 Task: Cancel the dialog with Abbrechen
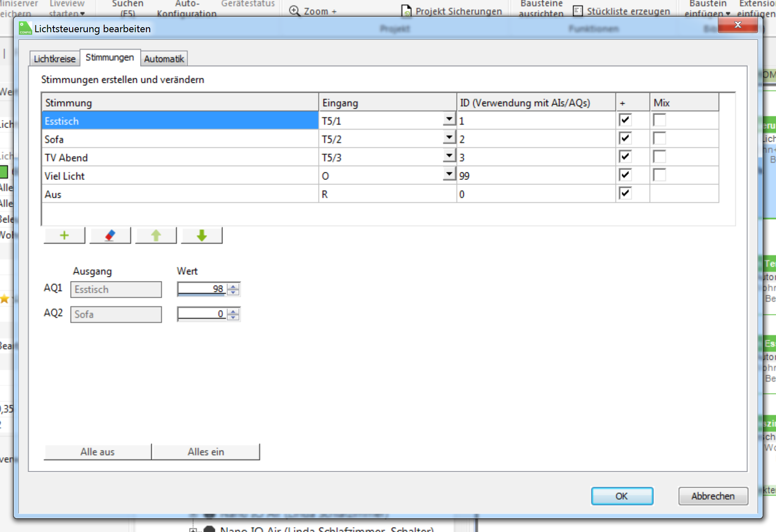click(x=713, y=496)
